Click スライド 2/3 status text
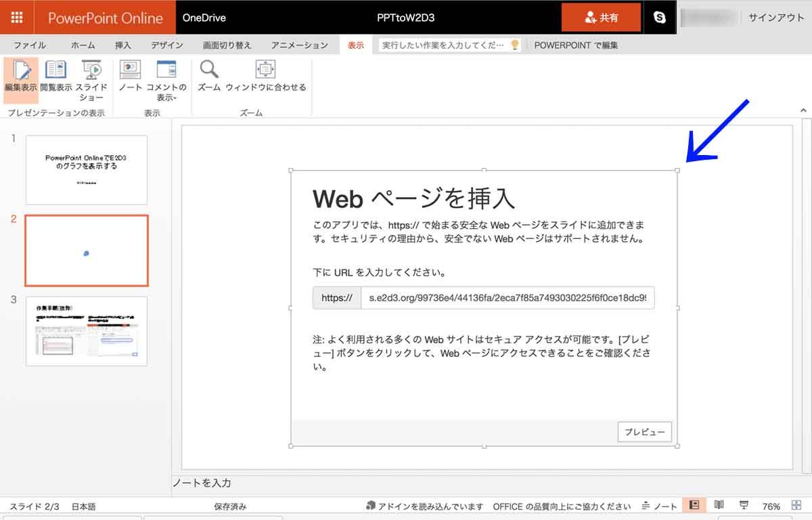The image size is (812, 520). [35, 506]
